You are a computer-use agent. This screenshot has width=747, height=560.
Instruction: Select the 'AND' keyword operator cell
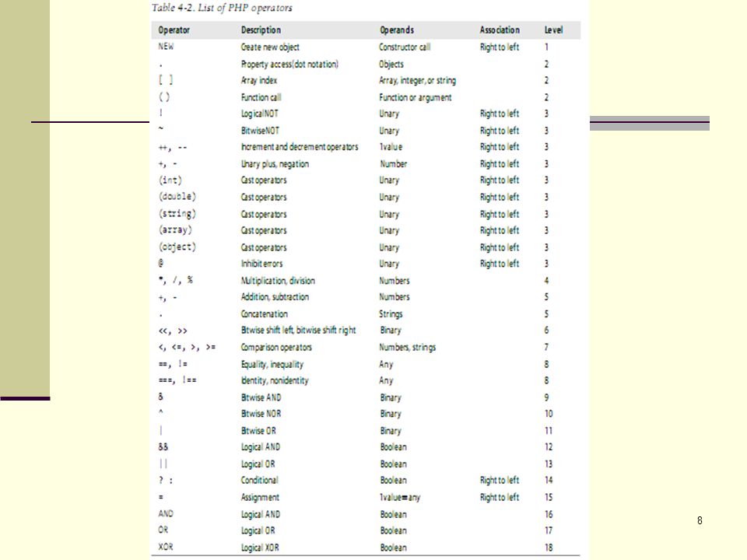tap(166, 514)
